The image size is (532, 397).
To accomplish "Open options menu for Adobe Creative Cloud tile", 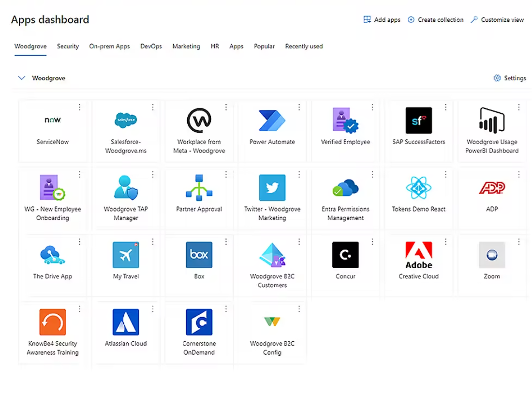I will 445,242.
